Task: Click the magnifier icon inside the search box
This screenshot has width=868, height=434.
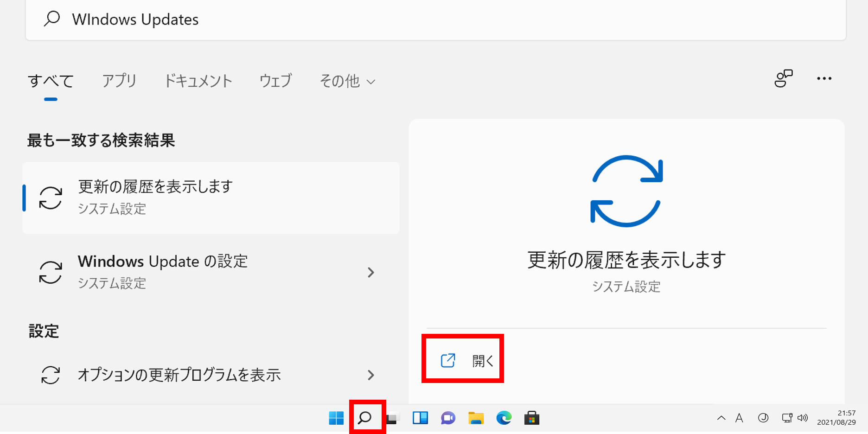Action: tap(52, 19)
